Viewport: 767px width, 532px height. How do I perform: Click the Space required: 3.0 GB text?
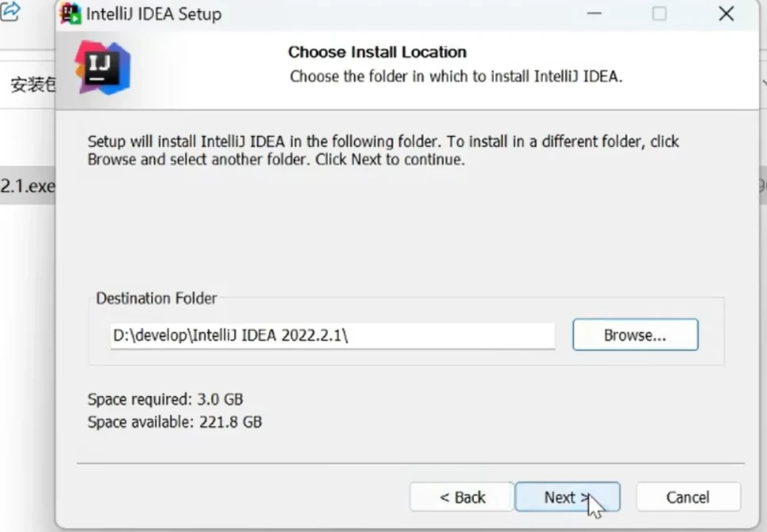click(165, 399)
